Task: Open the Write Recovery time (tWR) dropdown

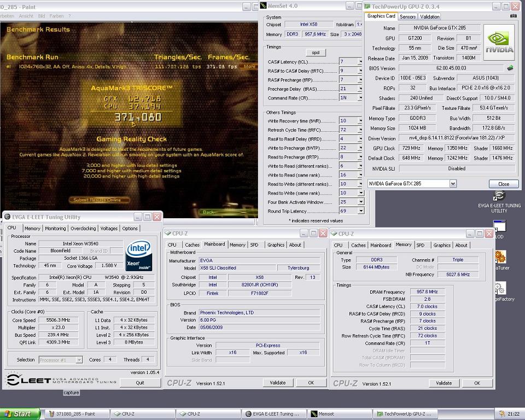Action: pos(360,120)
